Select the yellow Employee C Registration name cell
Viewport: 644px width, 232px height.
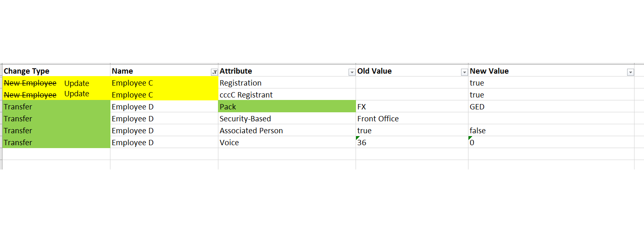164,83
